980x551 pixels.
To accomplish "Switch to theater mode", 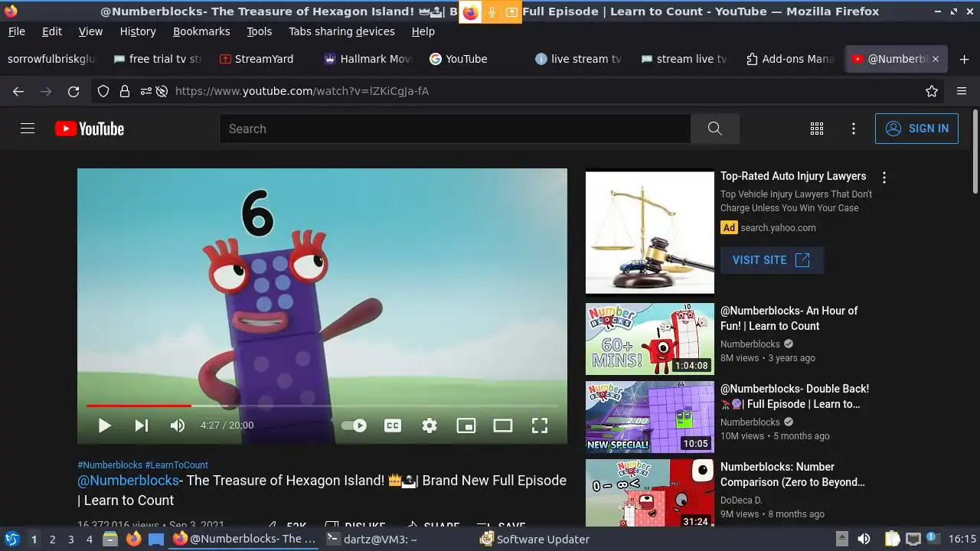I will coord(503,425).
